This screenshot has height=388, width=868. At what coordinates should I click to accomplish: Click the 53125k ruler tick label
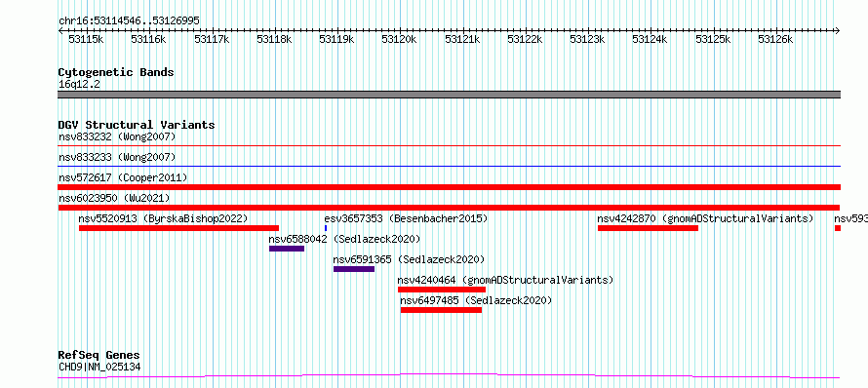point(713,39)
